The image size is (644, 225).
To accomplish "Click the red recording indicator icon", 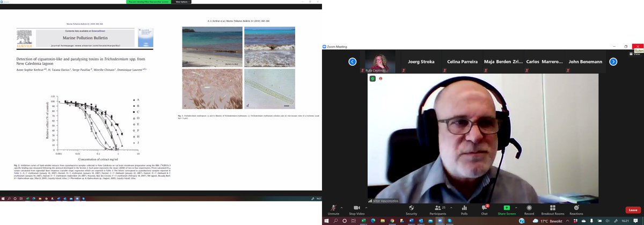I will (x=380, y=78).
